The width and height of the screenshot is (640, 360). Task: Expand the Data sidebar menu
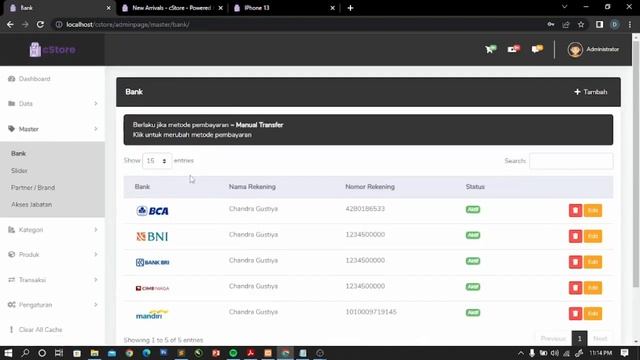coord(52,104)
